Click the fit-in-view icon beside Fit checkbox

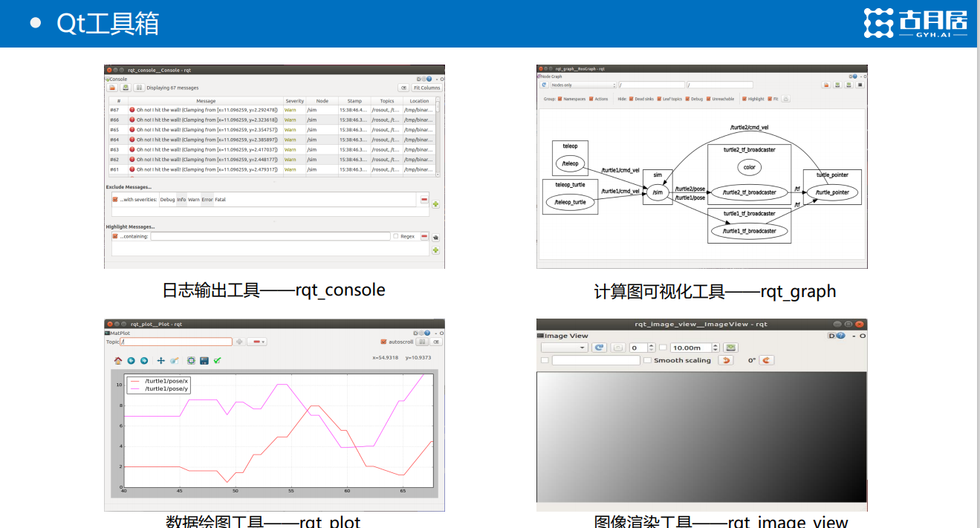[786, 99]
